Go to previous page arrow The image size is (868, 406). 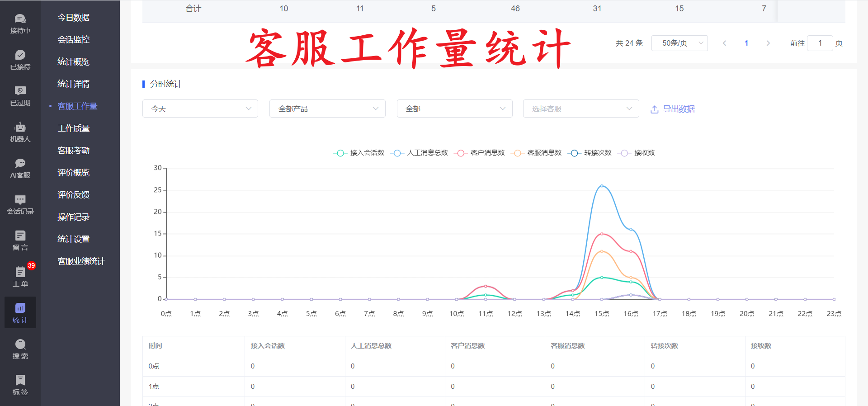(724, 43)
